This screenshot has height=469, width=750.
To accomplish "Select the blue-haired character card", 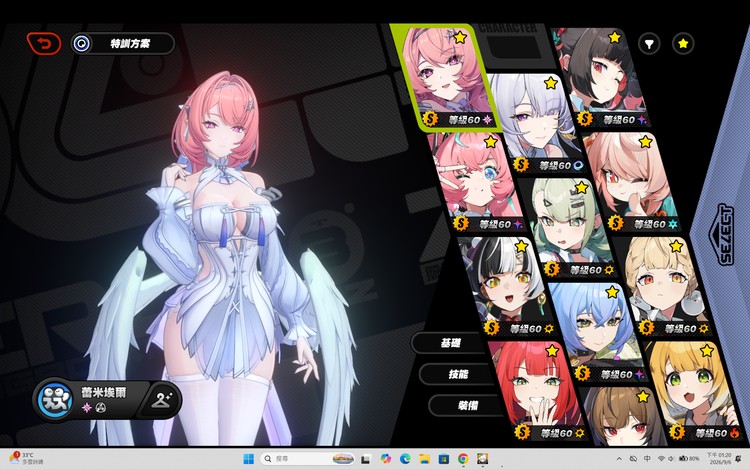I will click(x=598, y=333).
